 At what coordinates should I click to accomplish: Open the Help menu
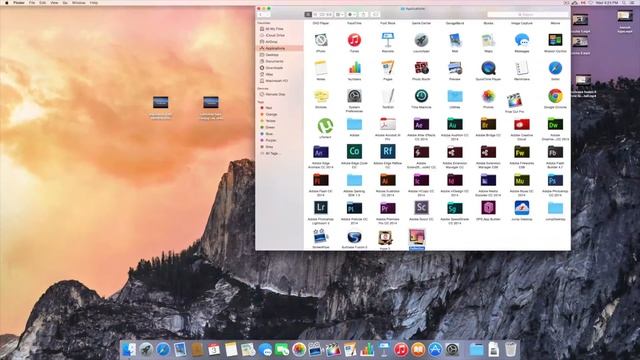click(93, 2)
